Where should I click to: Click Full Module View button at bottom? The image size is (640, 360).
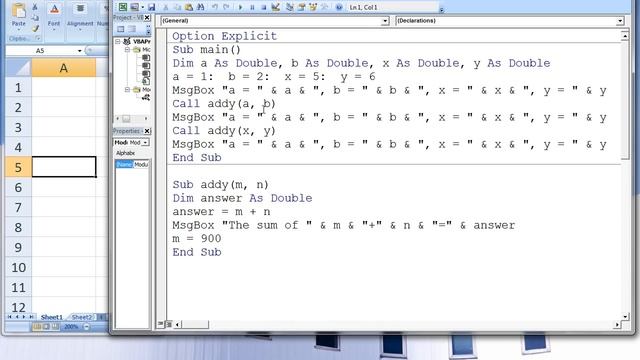169,324
